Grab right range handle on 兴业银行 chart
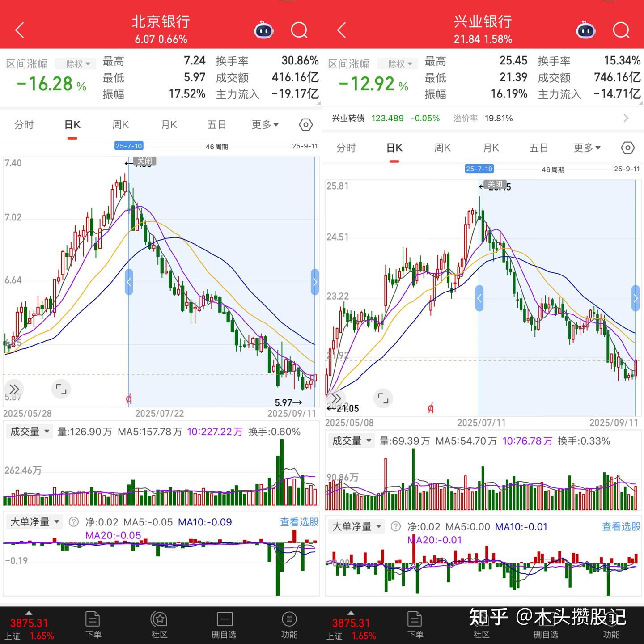644x644 pixels. (x=636, y=298)
